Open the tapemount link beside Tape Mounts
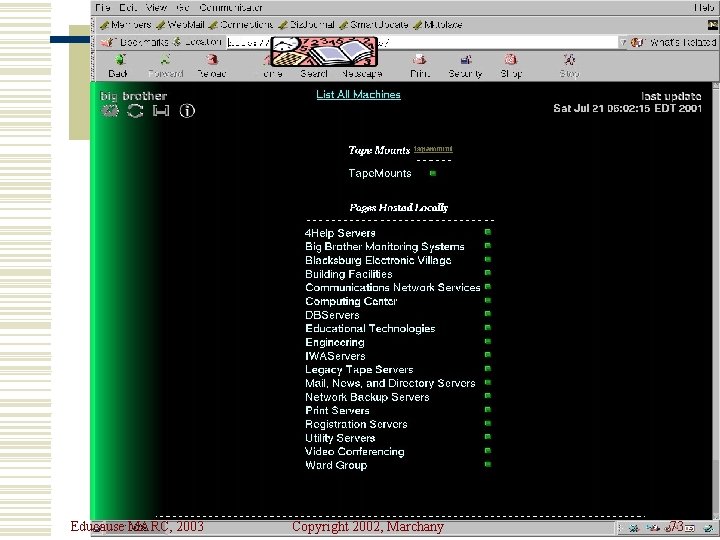The height and width of the screenshot is (540, 720). (433, 149)
